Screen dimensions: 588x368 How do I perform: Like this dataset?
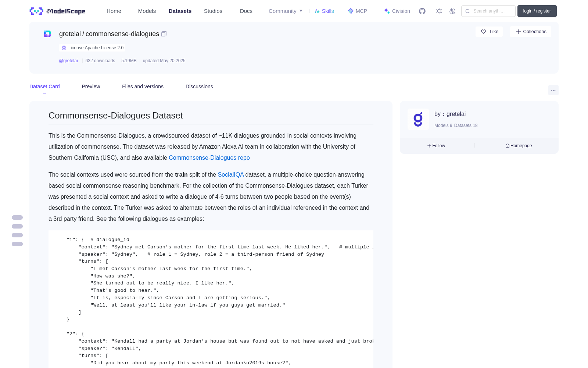coord(489,32)
